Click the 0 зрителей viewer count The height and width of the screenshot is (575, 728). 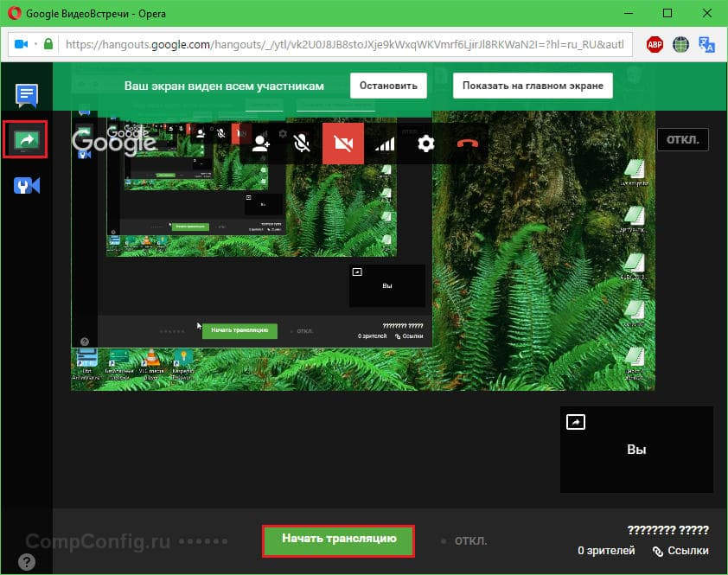(605, 551)
